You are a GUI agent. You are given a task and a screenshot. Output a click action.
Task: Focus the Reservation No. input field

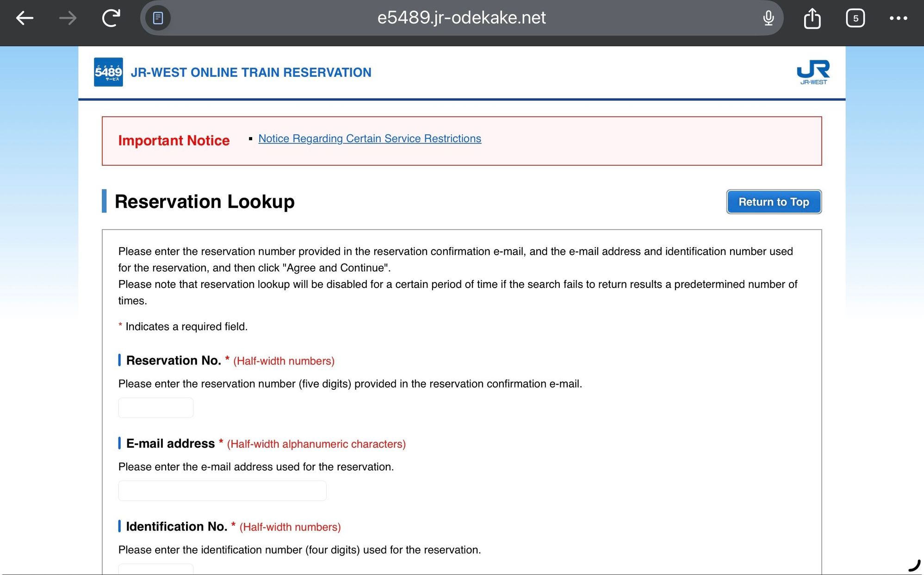155,407
